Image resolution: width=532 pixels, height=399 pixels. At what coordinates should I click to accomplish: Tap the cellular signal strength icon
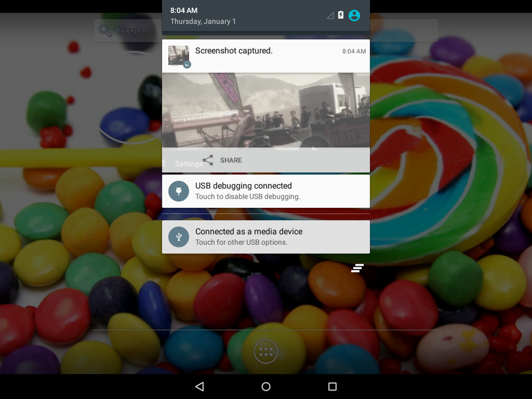[330, 15]
